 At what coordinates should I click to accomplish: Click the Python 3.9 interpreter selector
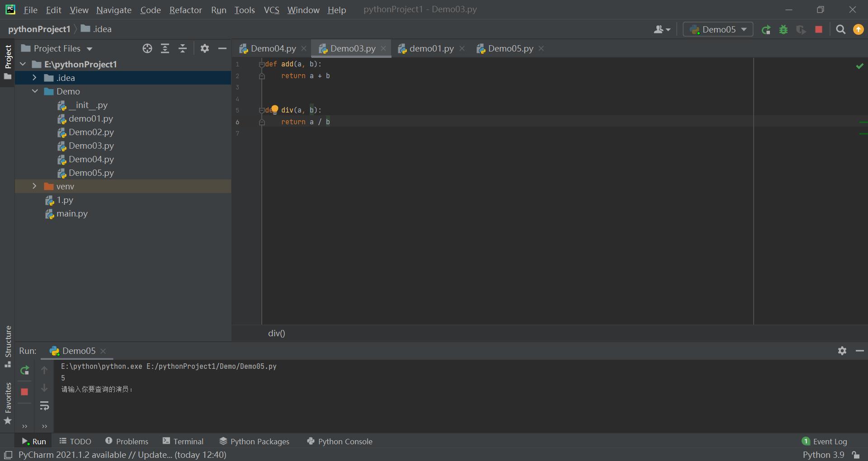pos(823,455)
